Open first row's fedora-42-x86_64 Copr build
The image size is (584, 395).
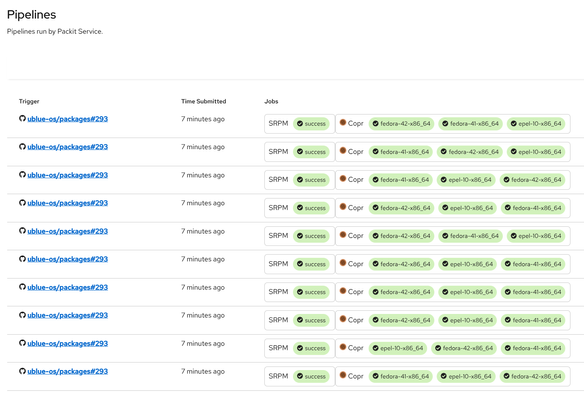point(402,124)
